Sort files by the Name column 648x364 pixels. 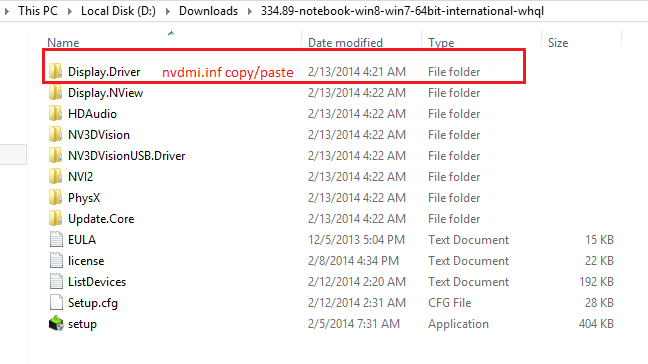pos(63,43)
